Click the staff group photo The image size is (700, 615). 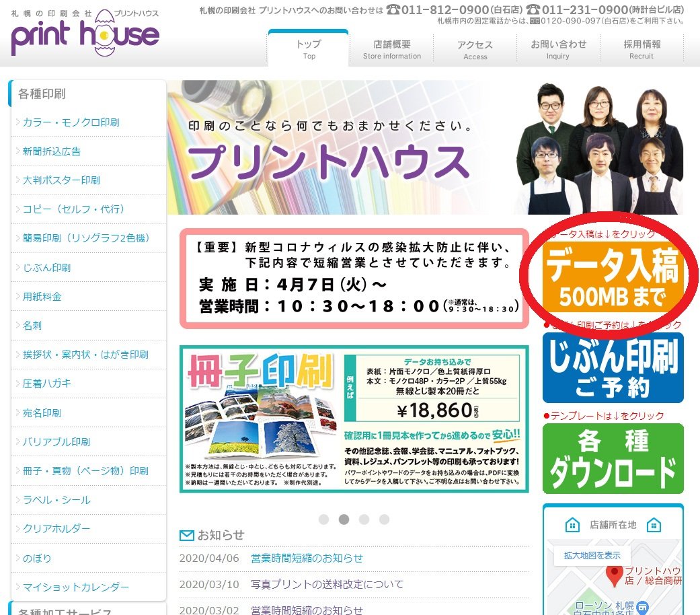(x=600, y=148)
